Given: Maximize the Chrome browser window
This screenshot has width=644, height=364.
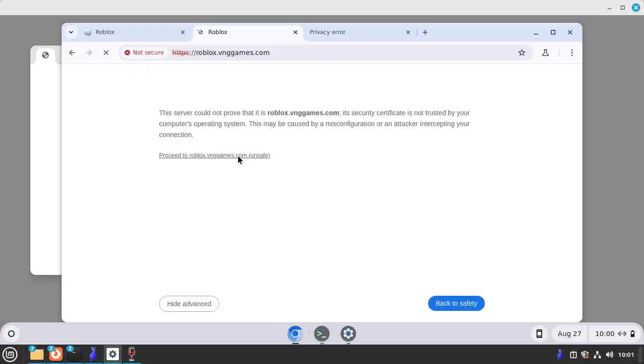Looking at the screenshot, I should click(553, 32).
